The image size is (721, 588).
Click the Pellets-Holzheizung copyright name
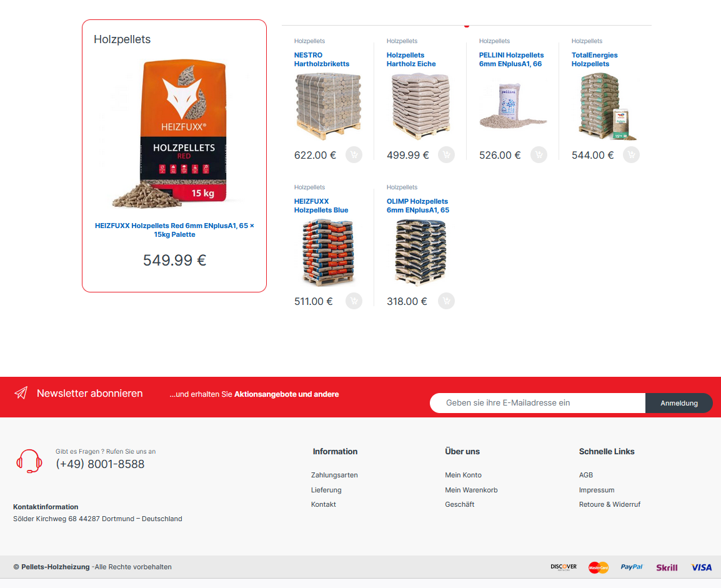(55, 567)
